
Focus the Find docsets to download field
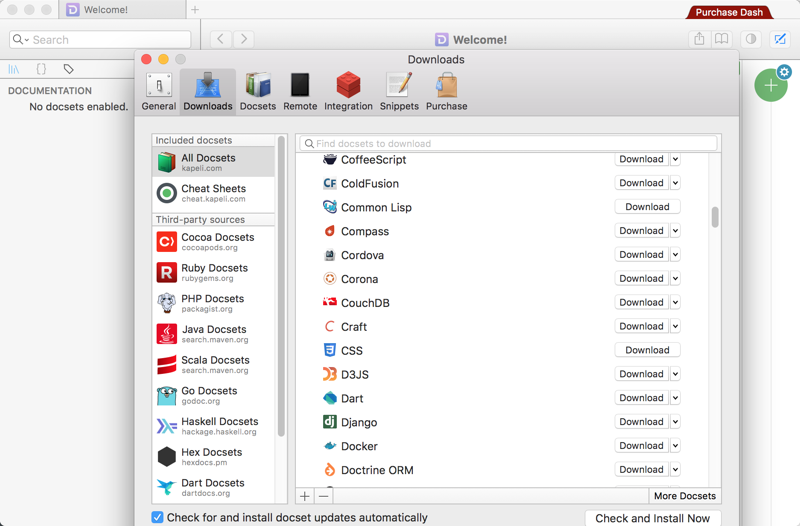pos(509,144)
